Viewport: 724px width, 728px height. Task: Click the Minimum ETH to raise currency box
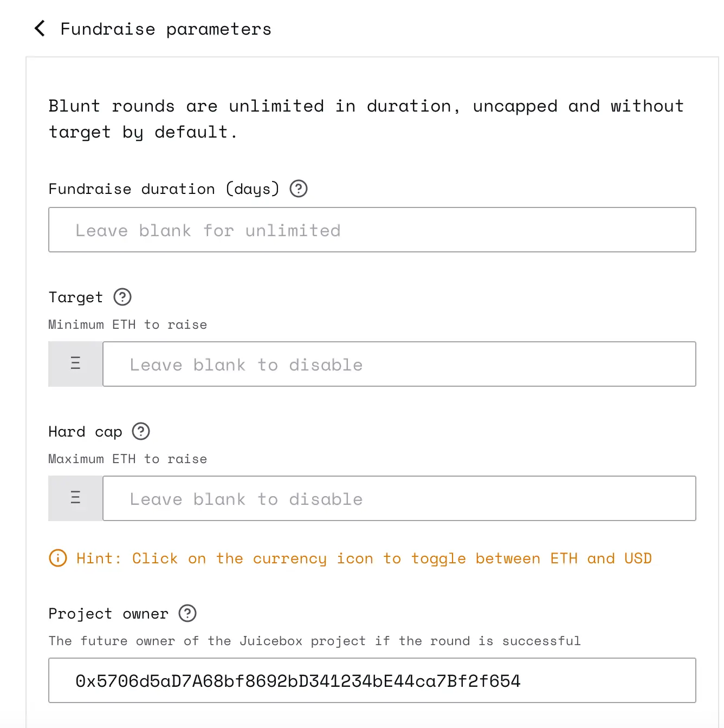click(75, 363)
